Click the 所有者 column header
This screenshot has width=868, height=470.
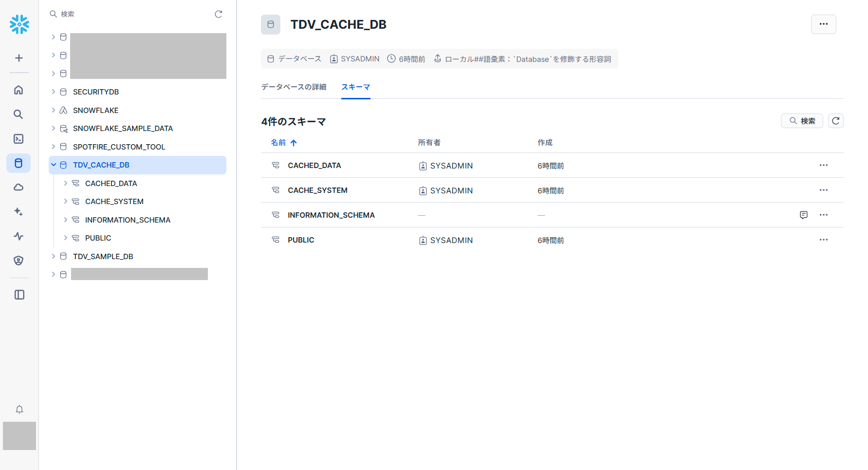[429, 143]
